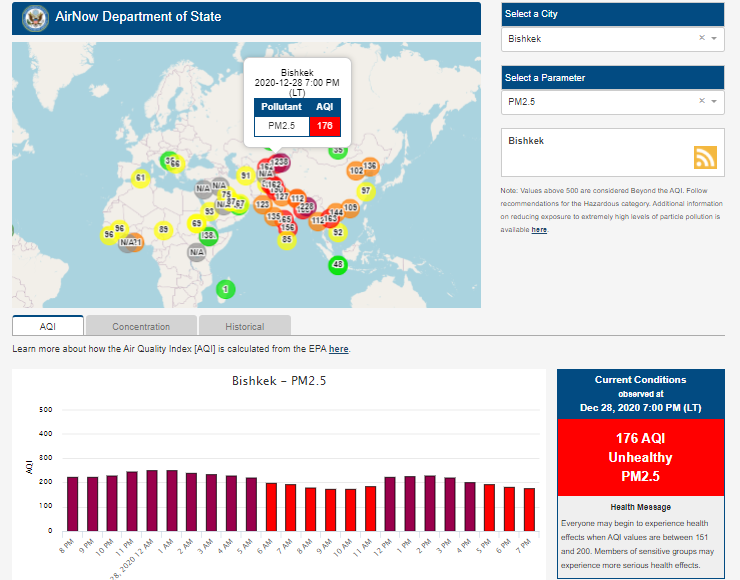Open the Historical tab
Screen dimensions: 740x580
244,326
